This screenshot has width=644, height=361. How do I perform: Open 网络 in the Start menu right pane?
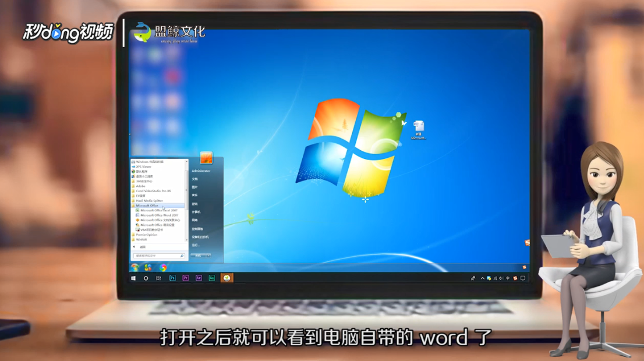[194, 220]
